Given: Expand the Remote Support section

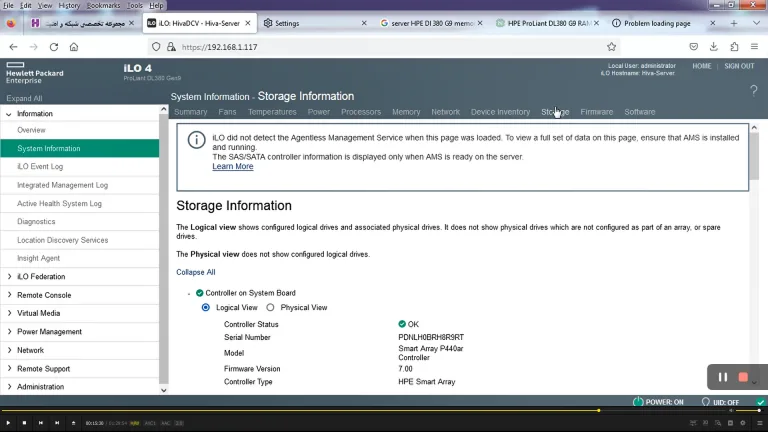Looking at the screenshot, I should click(x=9, y=368).
